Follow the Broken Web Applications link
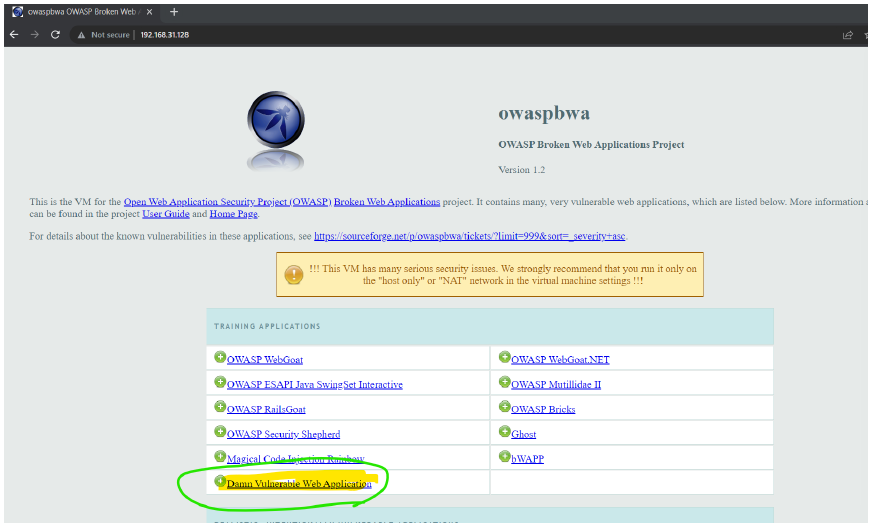Viewport: 872px width, 527px height. [387, 202]
